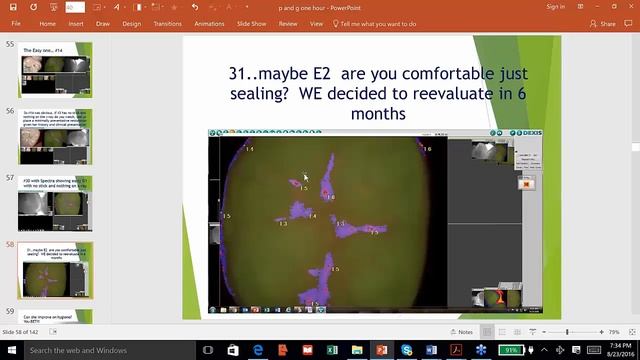The height and width of the screenshot is (360, 640).
Task: Switch to the Insert ribbon tab
Action: [76, 24]
